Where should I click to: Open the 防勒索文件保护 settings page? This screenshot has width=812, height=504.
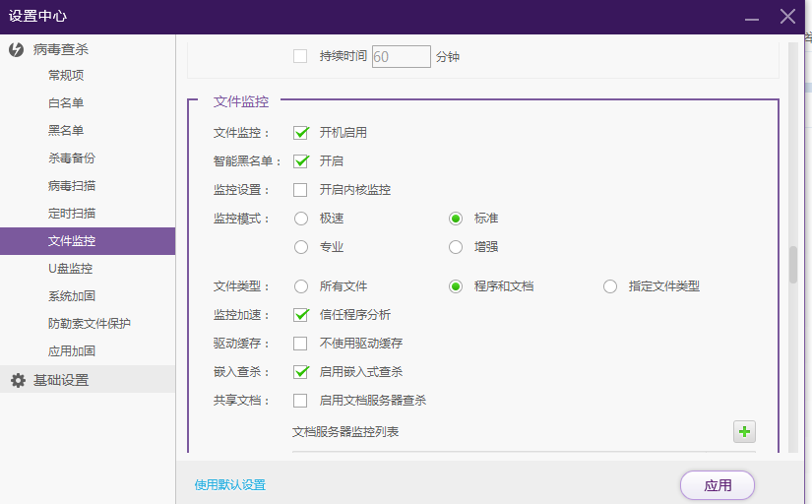[x=90, y=324]
